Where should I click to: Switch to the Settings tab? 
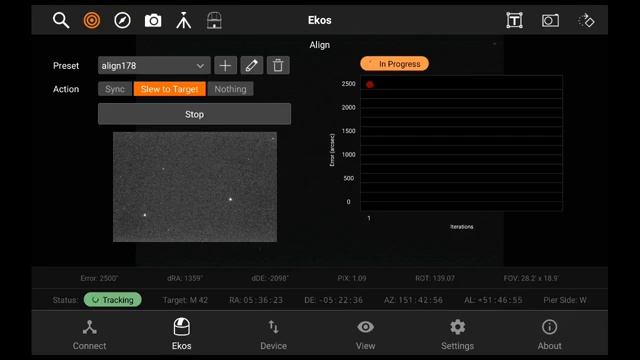point(457,335)
